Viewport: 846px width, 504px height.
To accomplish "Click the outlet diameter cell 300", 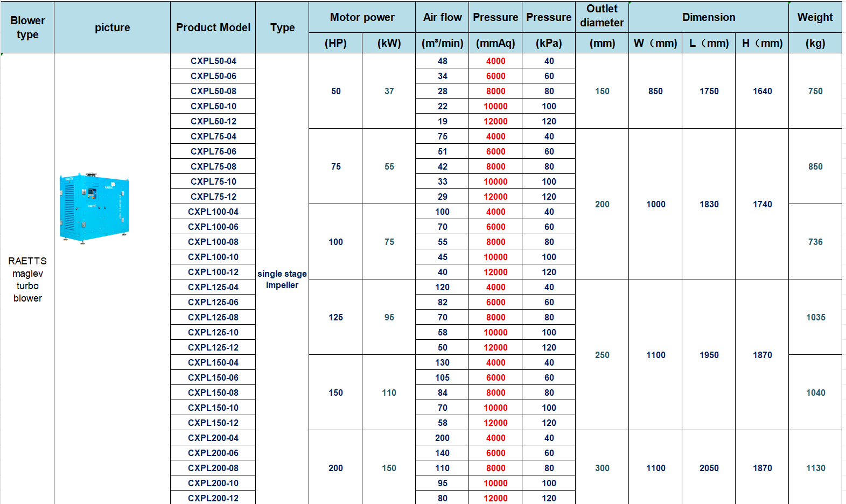I will click(602, 467).
